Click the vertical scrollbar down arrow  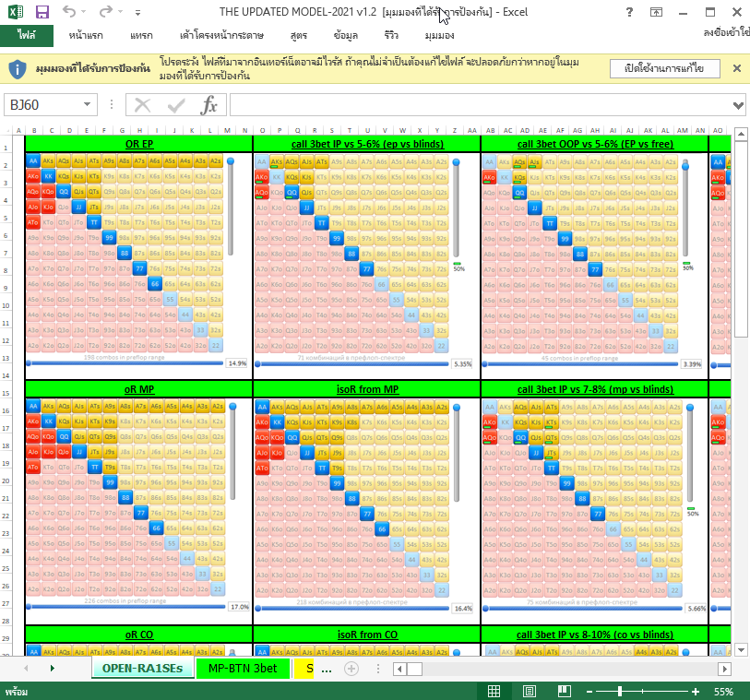[741, 649]
